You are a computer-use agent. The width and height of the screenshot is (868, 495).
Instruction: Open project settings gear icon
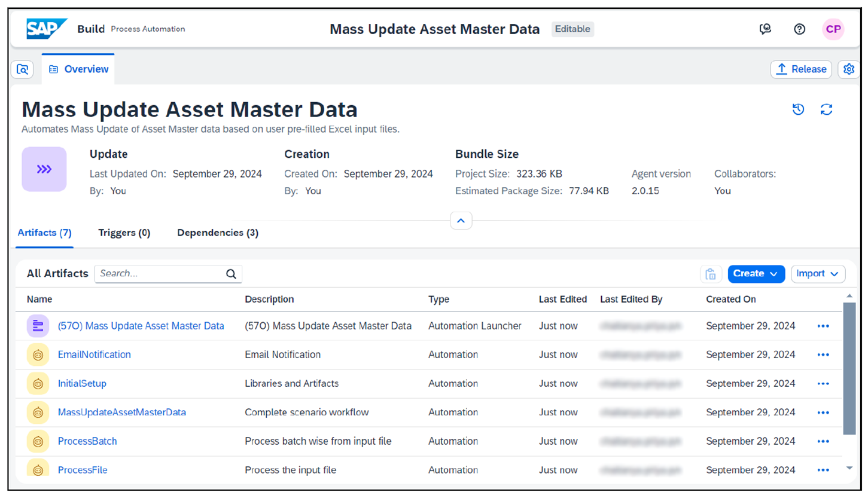(x=848, y=69)
